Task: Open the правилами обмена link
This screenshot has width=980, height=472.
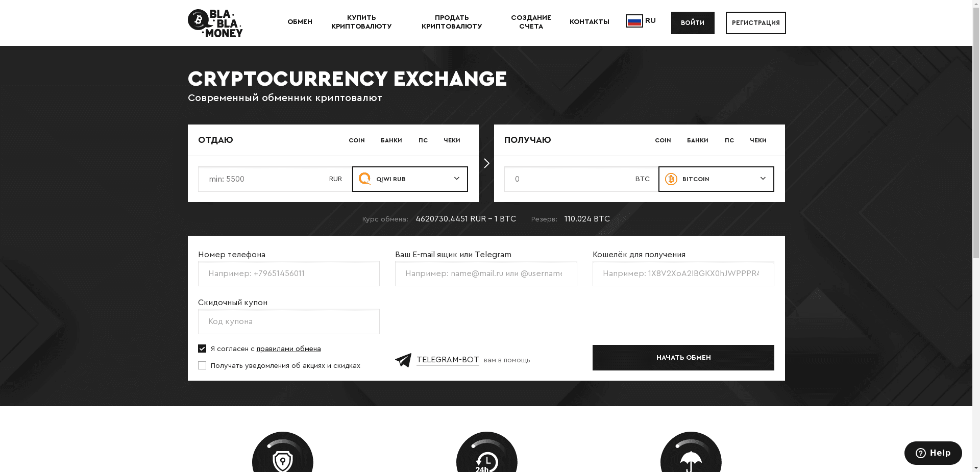Action: coord(289,349)
